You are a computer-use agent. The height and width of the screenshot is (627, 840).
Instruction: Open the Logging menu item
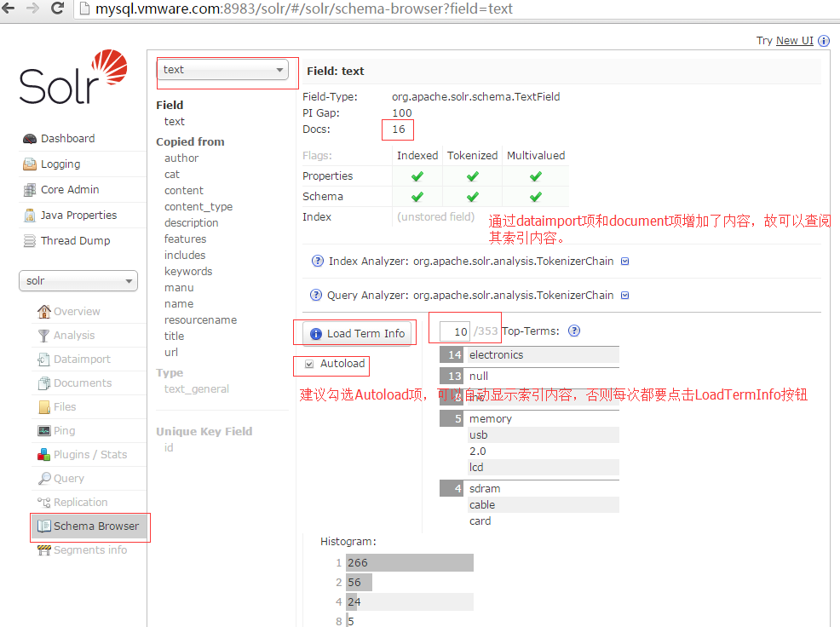pos(60,164)
